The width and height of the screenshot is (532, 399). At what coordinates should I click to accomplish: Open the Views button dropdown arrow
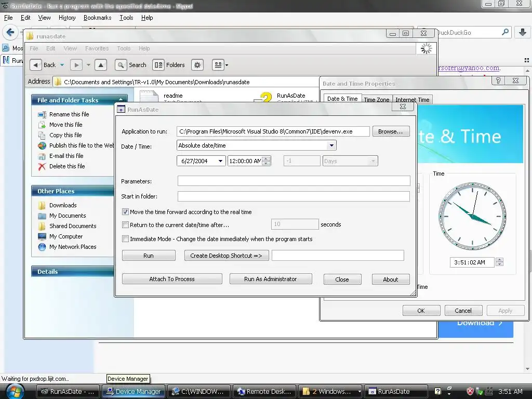[227, 65]
